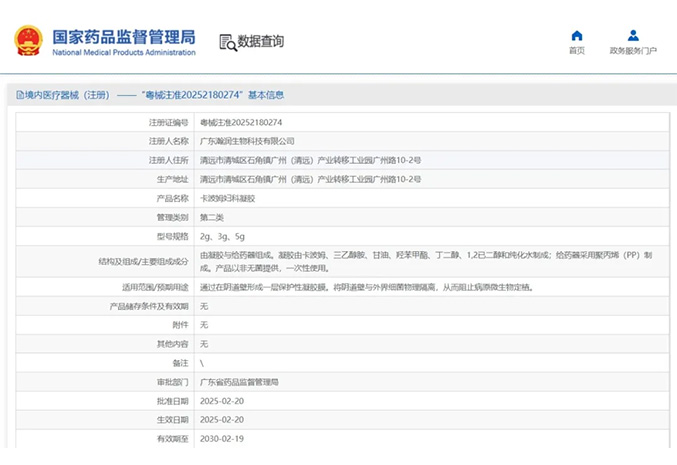
Task: Click the national emblem logo
Action: coord(28,40)
